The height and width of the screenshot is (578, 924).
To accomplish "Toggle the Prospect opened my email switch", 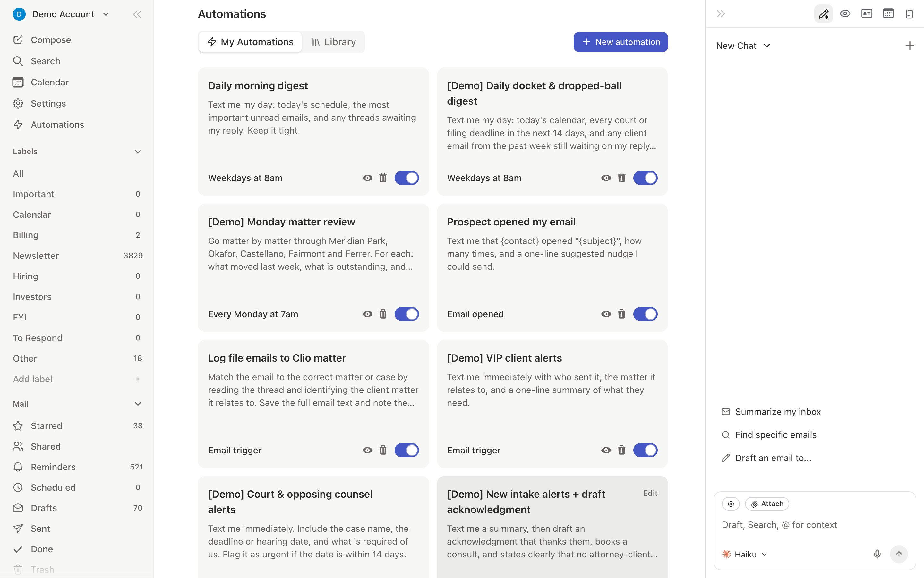I will coord(645,314).
